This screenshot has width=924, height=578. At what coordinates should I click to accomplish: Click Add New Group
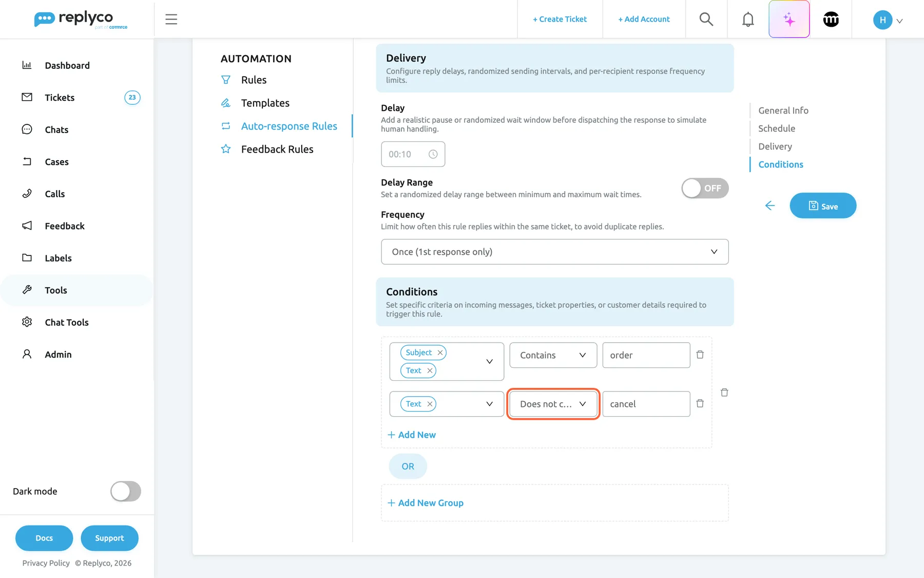coord(426,503)
